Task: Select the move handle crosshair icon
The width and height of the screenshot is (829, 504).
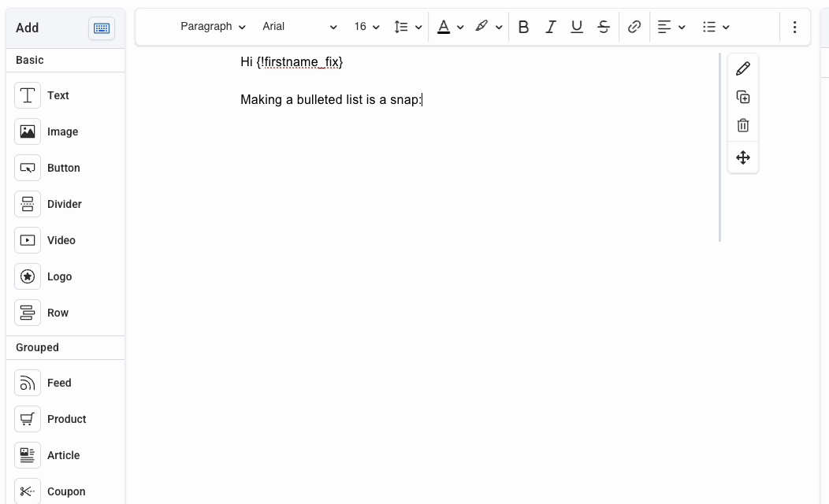Action: tap(742, 157)
